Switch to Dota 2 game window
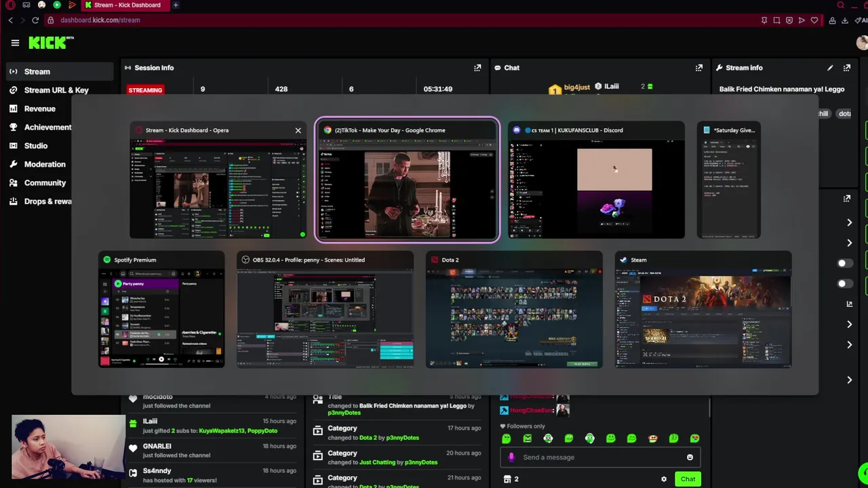 514,310
